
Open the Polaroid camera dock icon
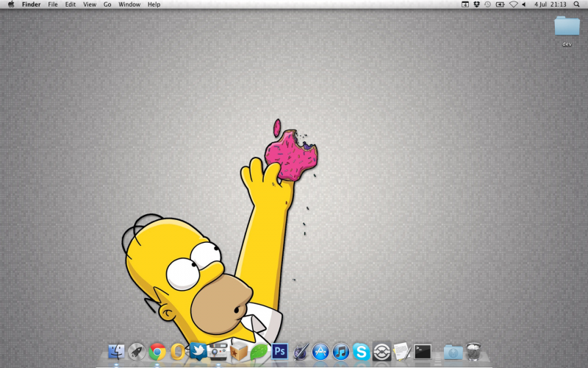click(x=218, y=352)
